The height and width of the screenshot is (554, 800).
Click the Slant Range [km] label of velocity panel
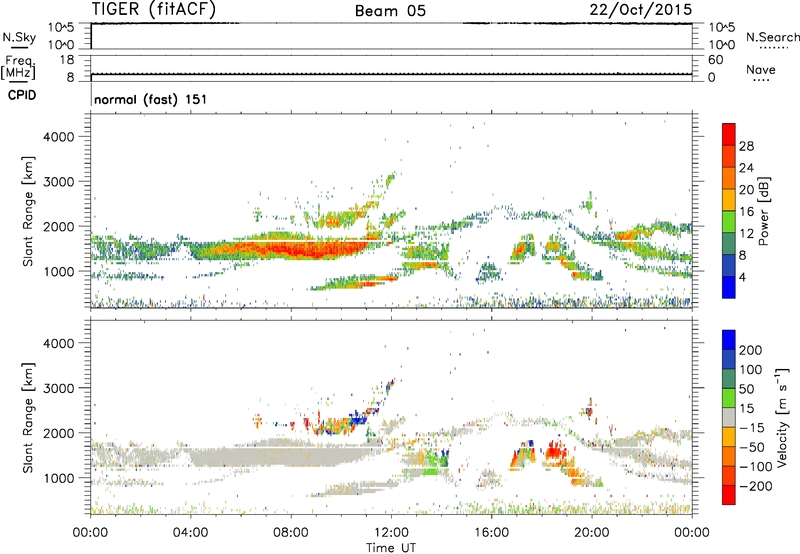tap(28, 418)
